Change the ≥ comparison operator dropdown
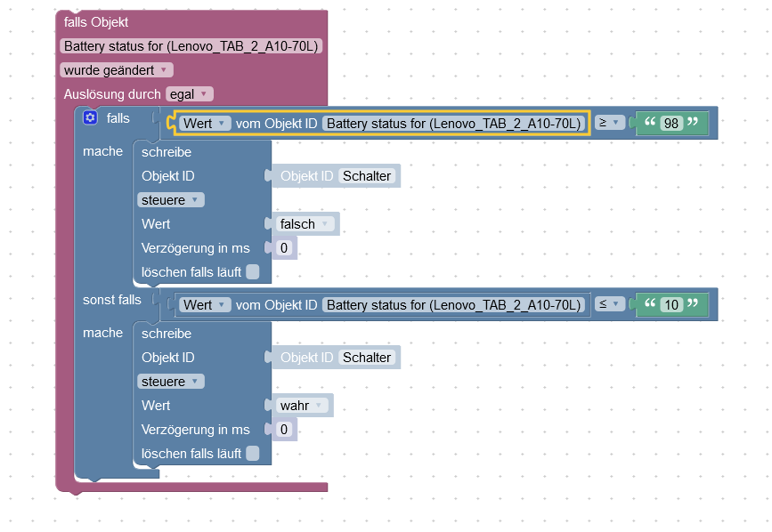The width and height of the screenshot is (772, 532). (610, 123)
